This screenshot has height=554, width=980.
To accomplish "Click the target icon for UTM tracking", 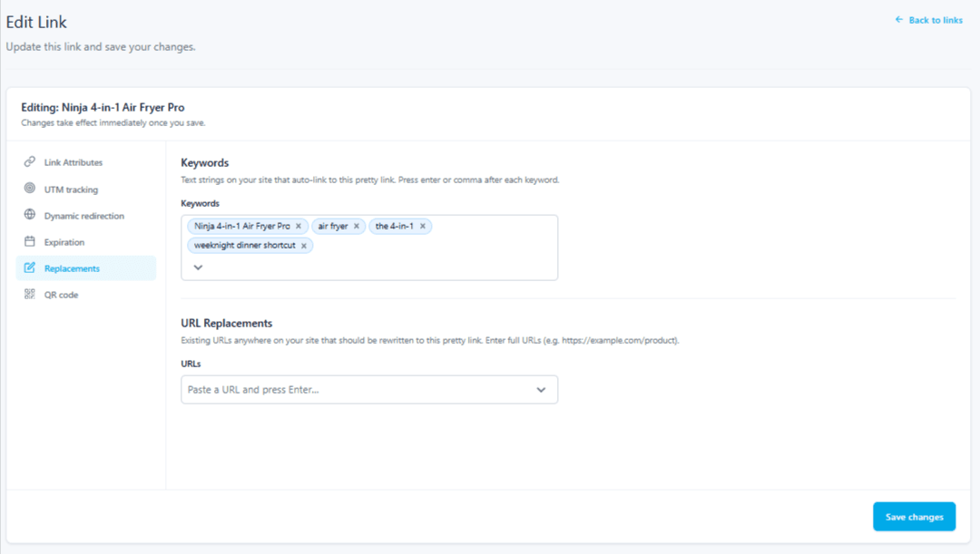I will click(x=29, y=188).
